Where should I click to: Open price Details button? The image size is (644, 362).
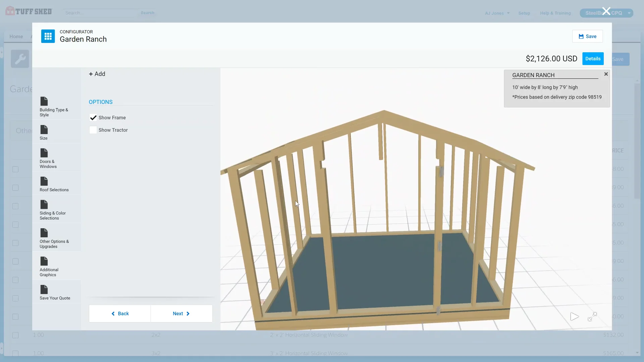point(593,59)
